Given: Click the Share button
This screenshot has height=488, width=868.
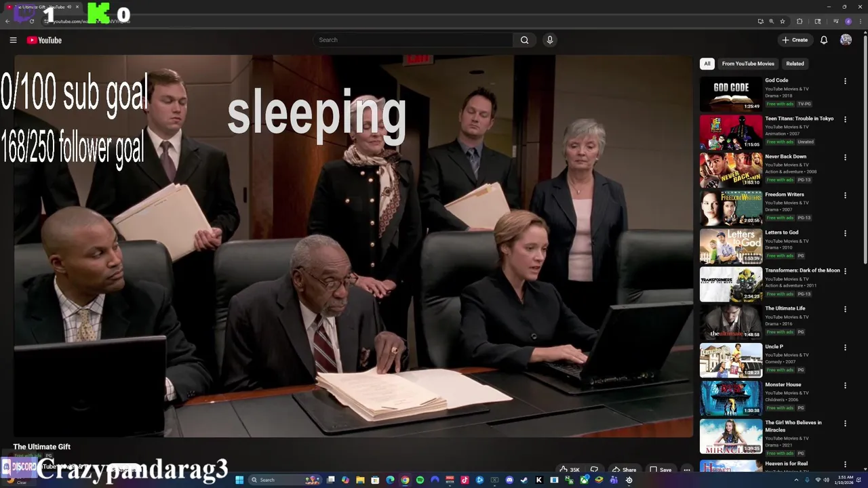Looking at the screenshot, I should point(624,470).
